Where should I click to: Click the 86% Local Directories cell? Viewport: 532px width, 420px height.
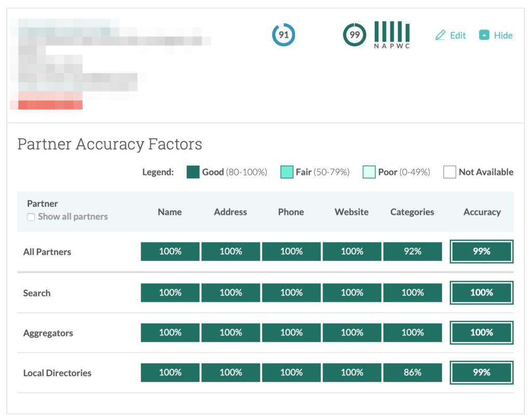click(x=413, y=373)
